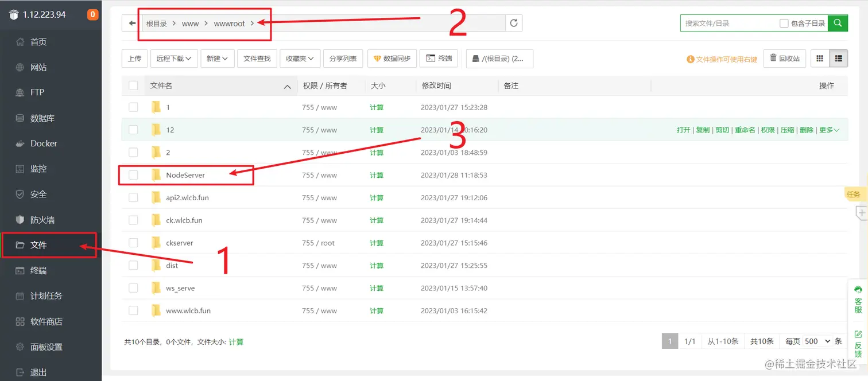
Task: Refresh the file list with the reload icon
Action: click(x=514, y=23)
